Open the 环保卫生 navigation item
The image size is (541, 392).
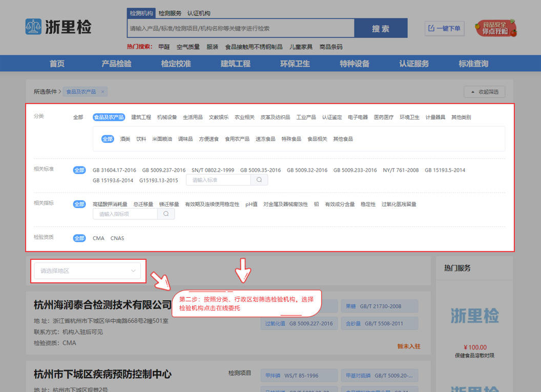[x=295, y=64]
